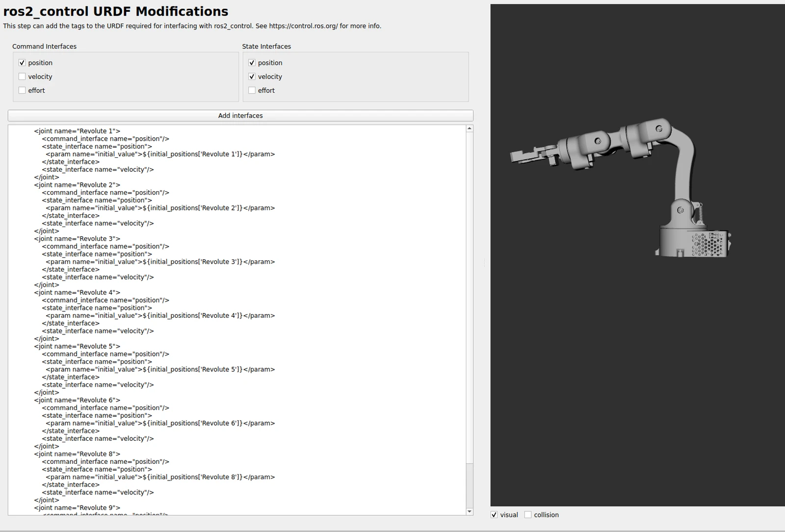This screenshot has width=785, height=532.
Task: Click the line joint name="Revolute 3"
Action: tap(77, 239)
